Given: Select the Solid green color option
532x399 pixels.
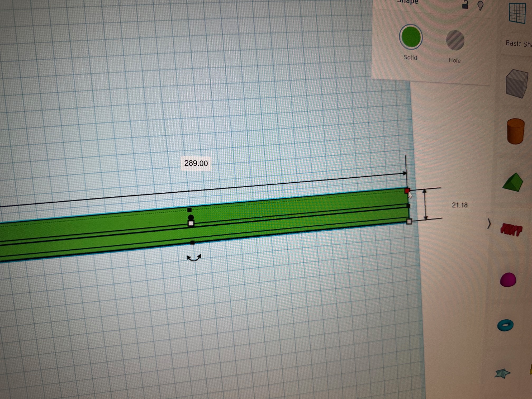Looking at the screenshot, I should [411, 37].
